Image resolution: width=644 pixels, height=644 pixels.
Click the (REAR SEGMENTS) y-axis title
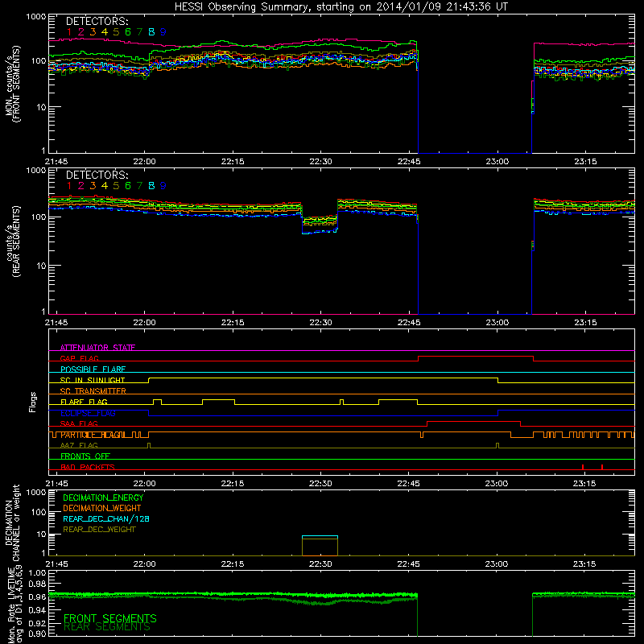17,242
